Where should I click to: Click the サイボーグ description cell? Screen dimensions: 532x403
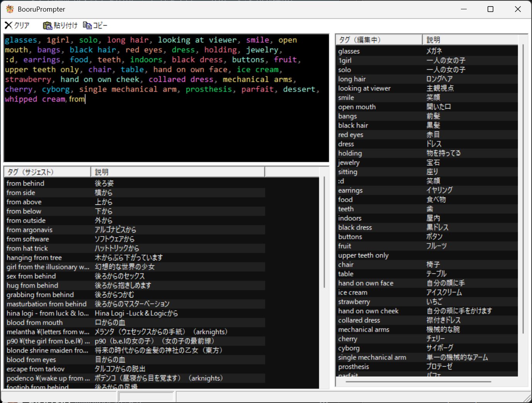tap(440, 348)
